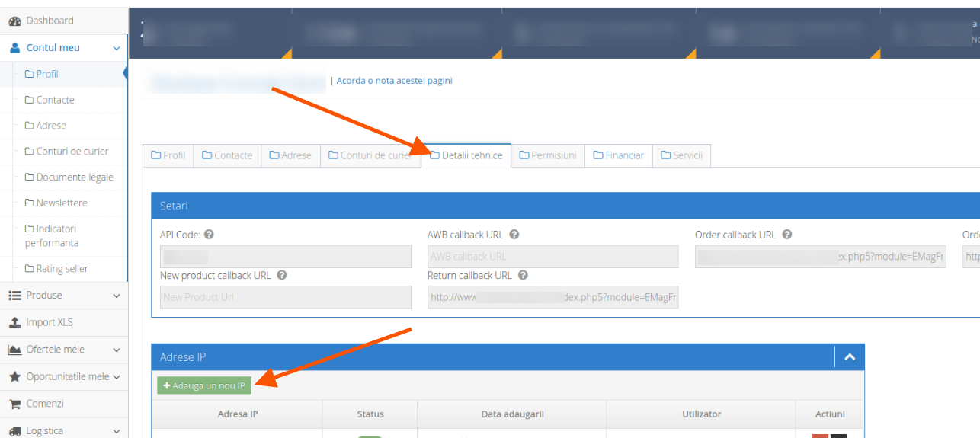The height and width of the screenshot is (438, 980).
Task: Switch to the Adrese tab
Action: pyautogui.click(x=290, y=155)
